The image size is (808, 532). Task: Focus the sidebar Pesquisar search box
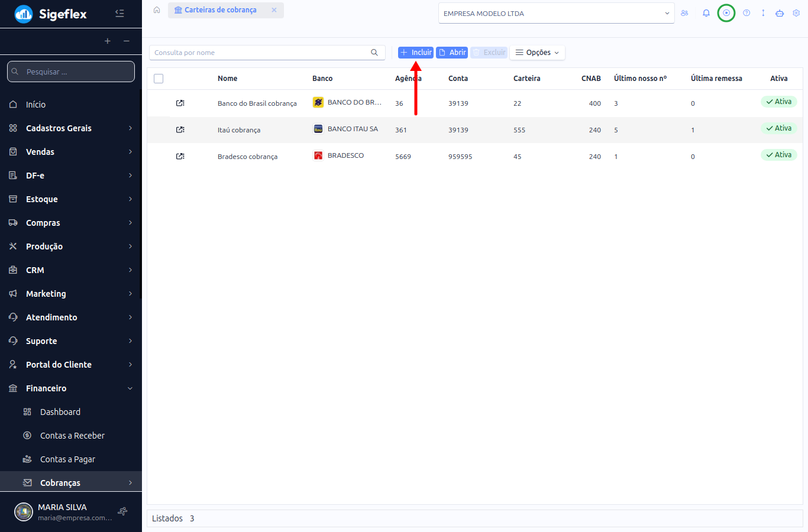71,72
